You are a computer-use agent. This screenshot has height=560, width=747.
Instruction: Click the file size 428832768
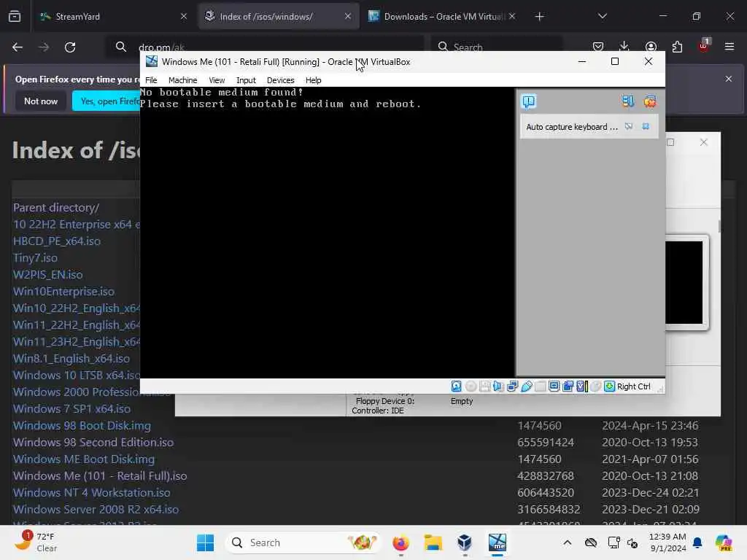546,475
